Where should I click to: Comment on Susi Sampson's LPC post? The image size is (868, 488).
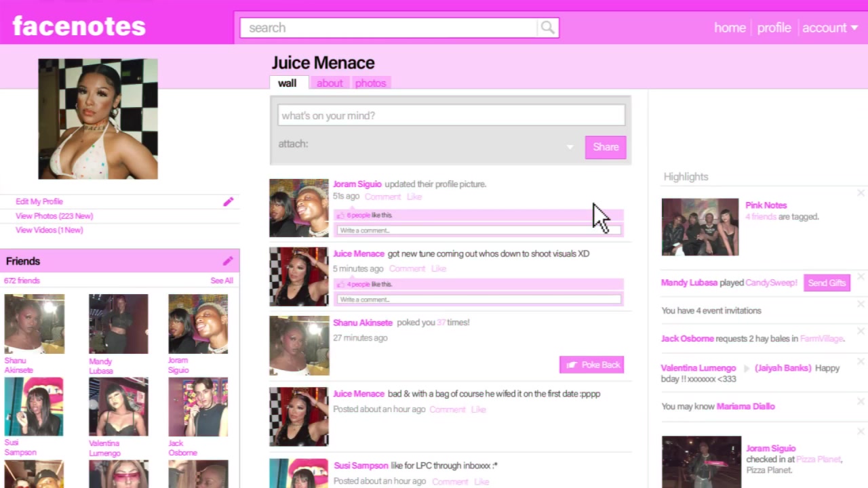point(450,482)
